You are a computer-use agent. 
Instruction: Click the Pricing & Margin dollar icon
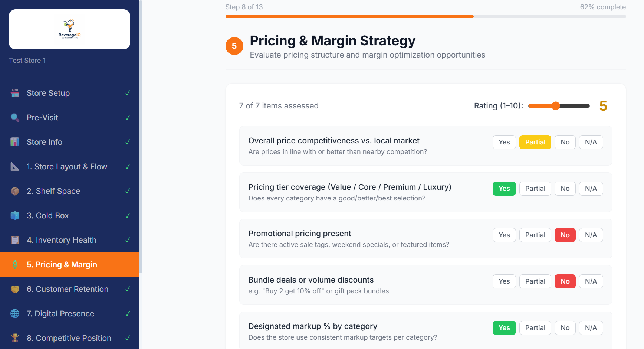[x=15, y=264]
